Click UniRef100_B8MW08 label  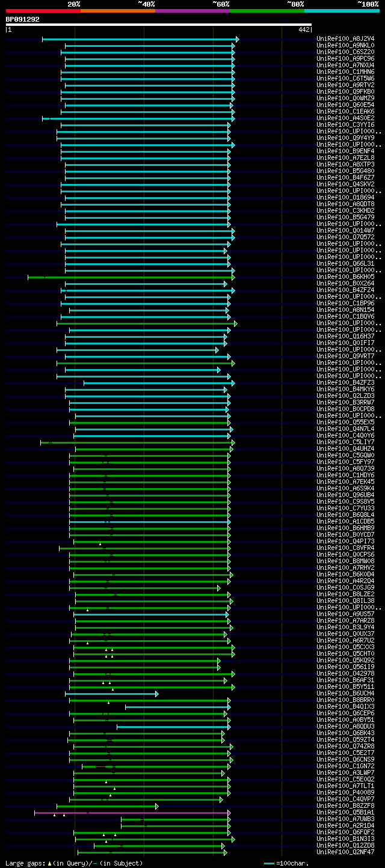(345, 561)
